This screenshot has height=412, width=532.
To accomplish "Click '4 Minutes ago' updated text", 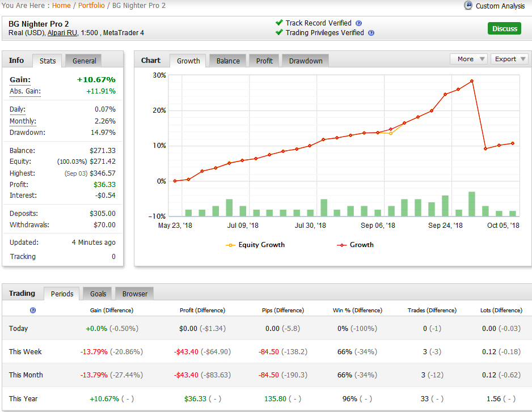I will pos(94,243).
